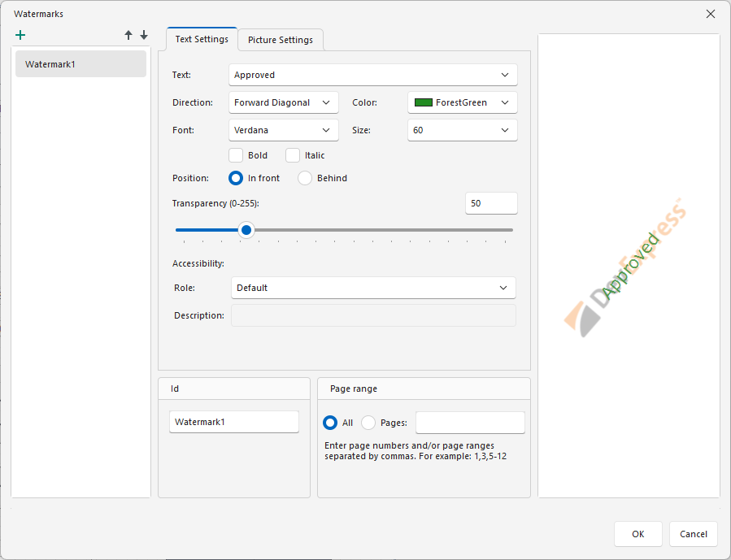731x560 pixels.
Task: Click the Transparency slider handle
Action: [x=246, y=230]
